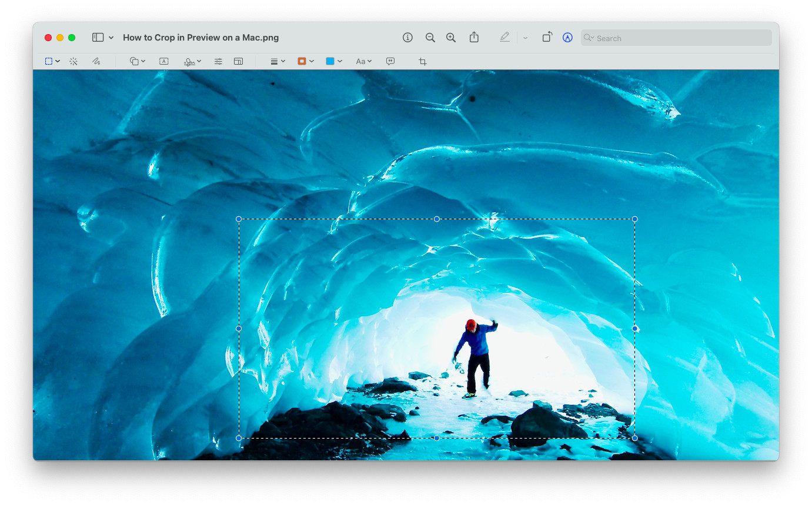Choose the Sketch pen tool
Screen dimensions: 812x505
[96, 61]
